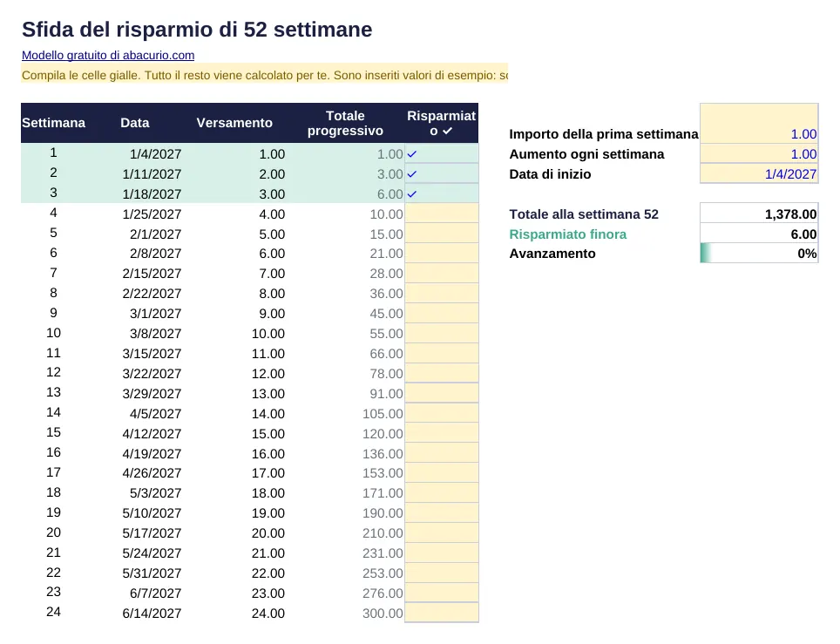Select the Avanzamento label

pyautogui.click(x=552, y=254)
